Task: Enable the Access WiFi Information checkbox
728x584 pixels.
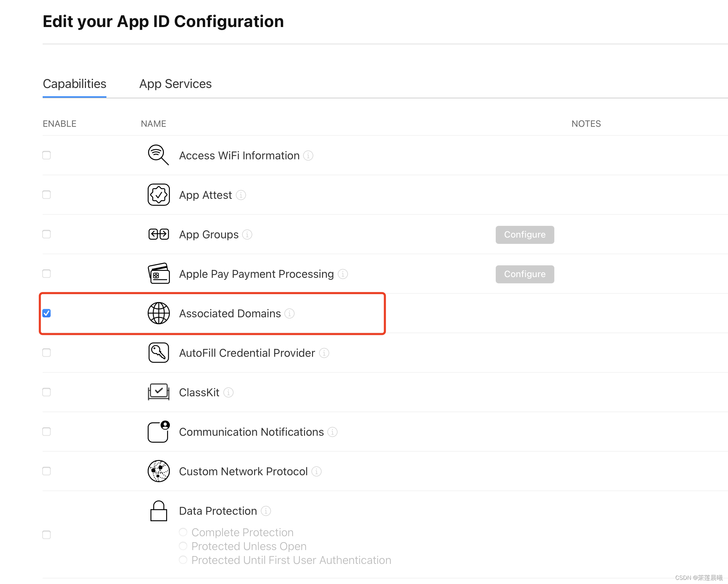Action: coord(46,155)
